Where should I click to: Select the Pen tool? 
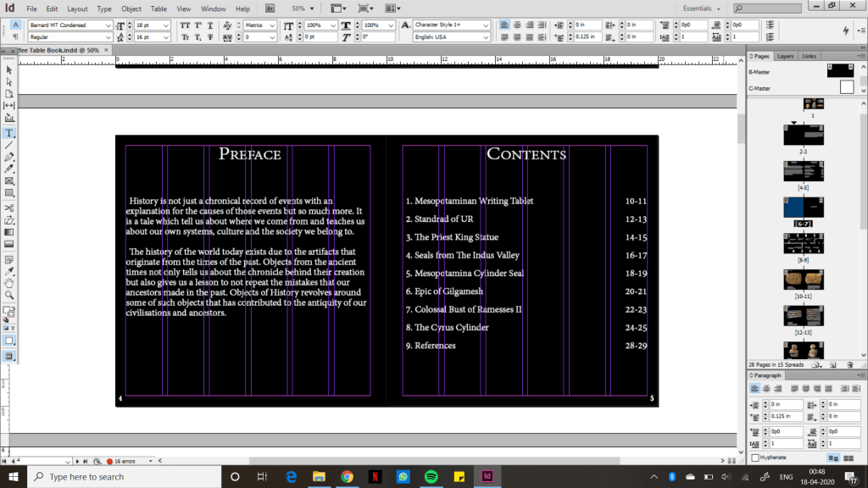click(x=9, y=158)
